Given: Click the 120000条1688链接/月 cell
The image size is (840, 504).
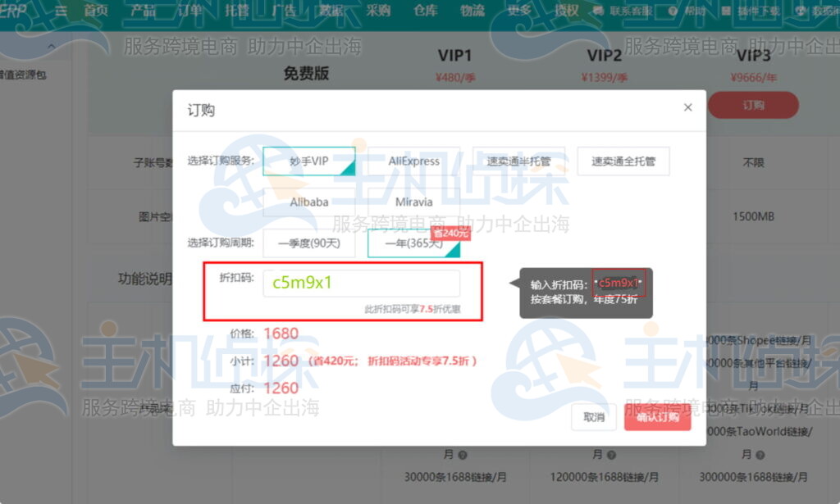Looking at the screenshot, I should click(605, 477).
